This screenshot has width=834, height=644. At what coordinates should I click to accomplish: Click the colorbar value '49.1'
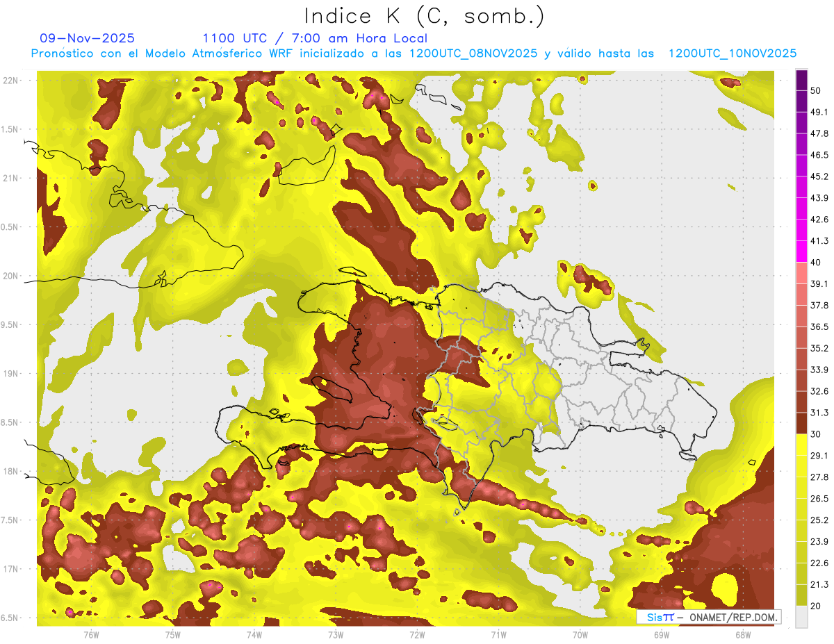point(819,113)
